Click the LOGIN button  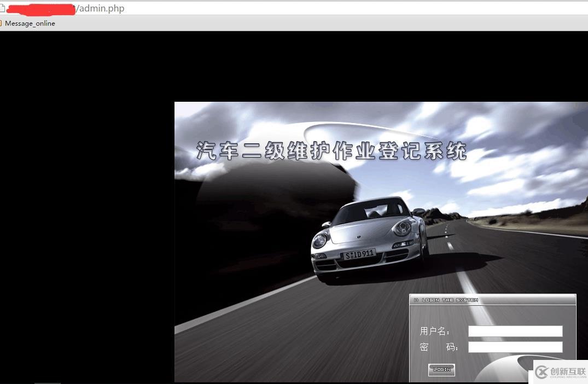click(442, 370)
